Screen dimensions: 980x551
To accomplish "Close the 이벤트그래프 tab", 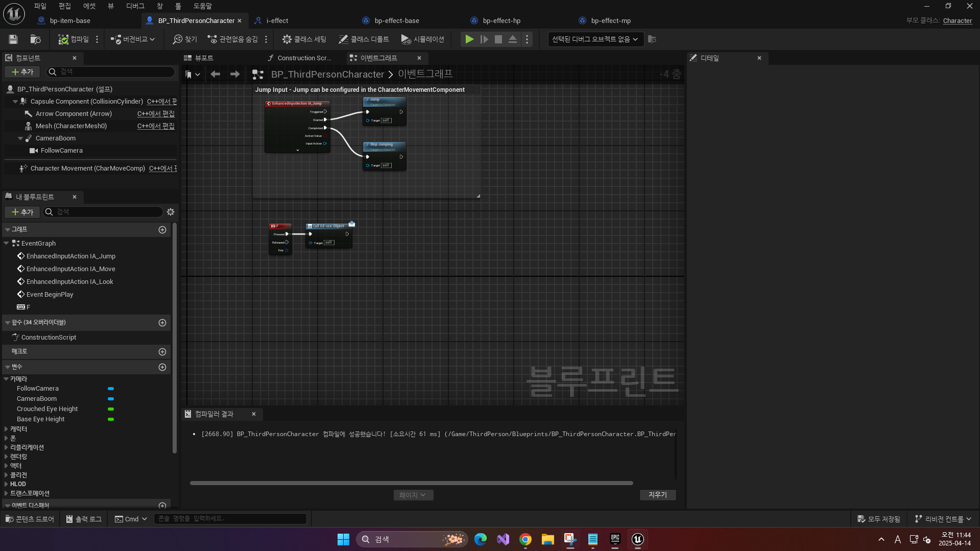I will coord(419,58).
